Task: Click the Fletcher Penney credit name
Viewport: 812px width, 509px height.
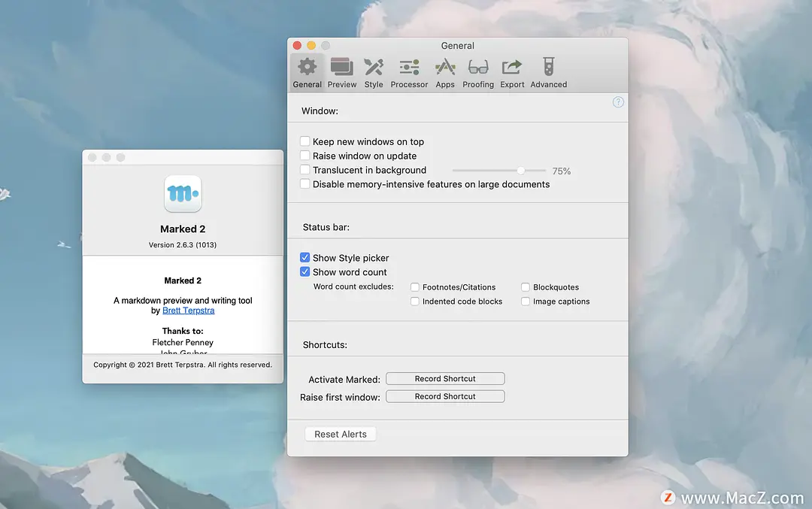Action: pyautogui.click(x=183, y=342)
